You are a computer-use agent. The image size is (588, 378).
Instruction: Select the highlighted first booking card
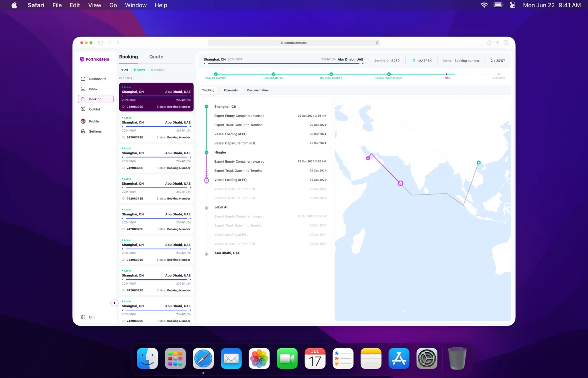tap(156, 97)
